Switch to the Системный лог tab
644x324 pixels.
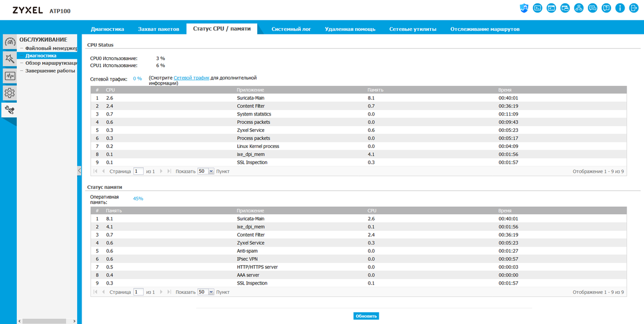[291, 29]
